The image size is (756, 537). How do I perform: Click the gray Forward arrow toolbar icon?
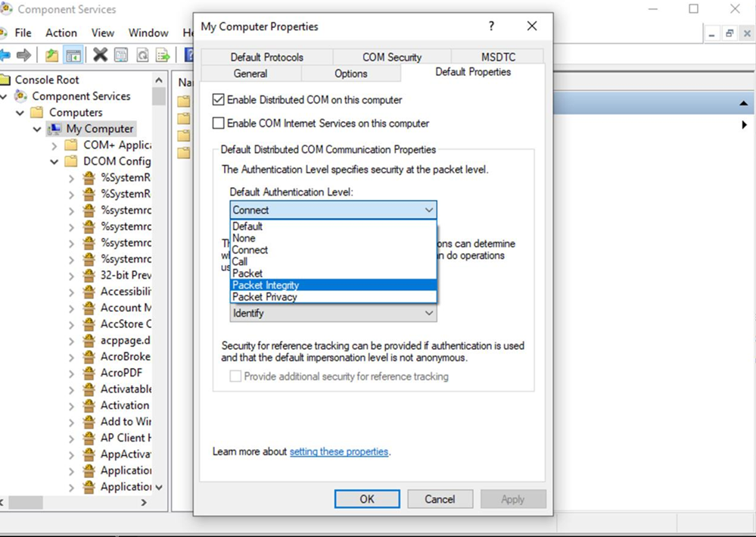(23, 55)
